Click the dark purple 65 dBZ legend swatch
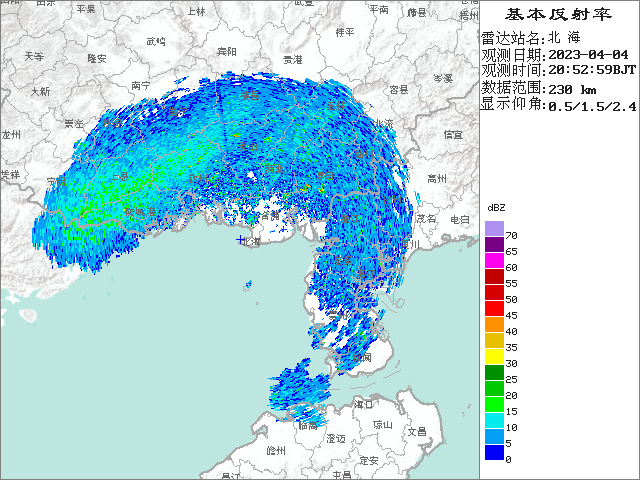 point(494,245)
